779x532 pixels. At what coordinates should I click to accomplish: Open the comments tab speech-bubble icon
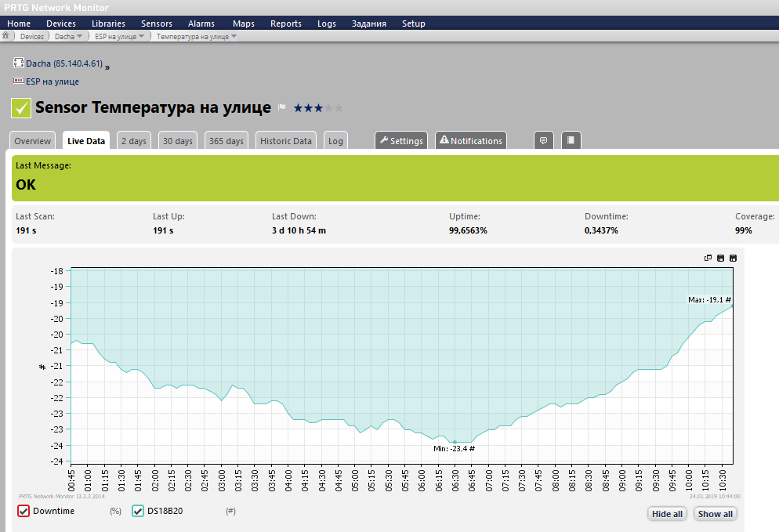(x=544, y=140)
